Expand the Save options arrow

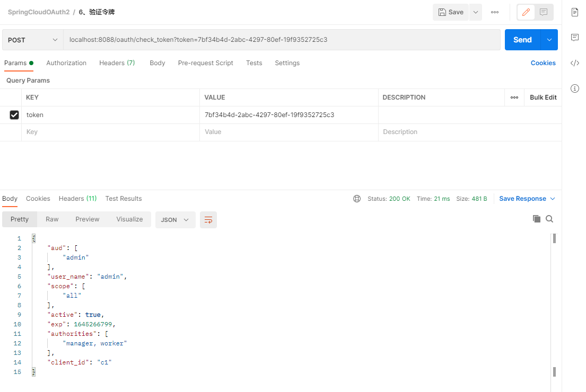tap(475, 12)
